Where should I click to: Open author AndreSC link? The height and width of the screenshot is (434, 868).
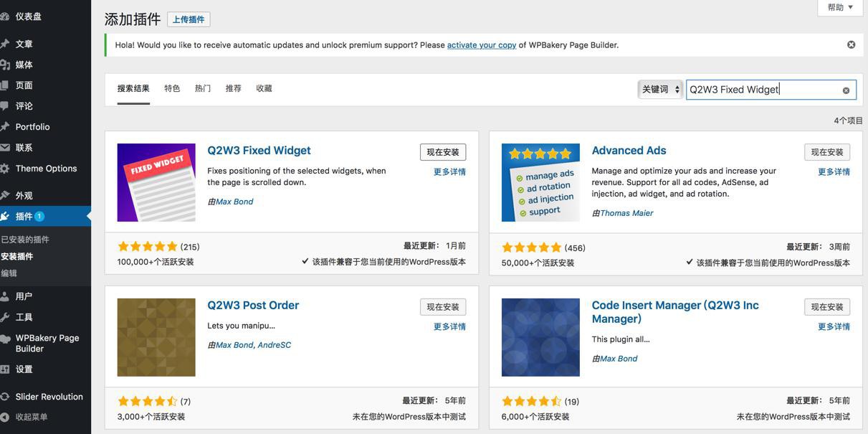pyautogui.click(x=275, y=345)
